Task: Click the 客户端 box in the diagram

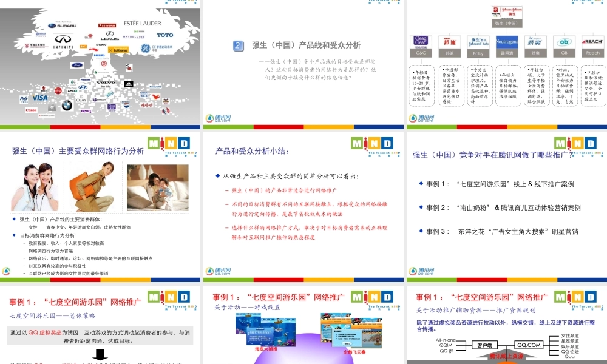Action: [x=484, y=345]
